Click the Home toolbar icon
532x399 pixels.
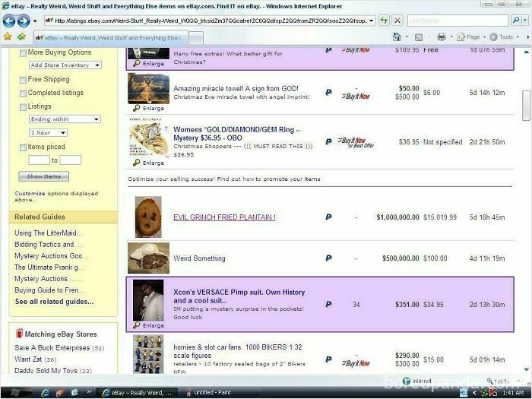(397, 36)
